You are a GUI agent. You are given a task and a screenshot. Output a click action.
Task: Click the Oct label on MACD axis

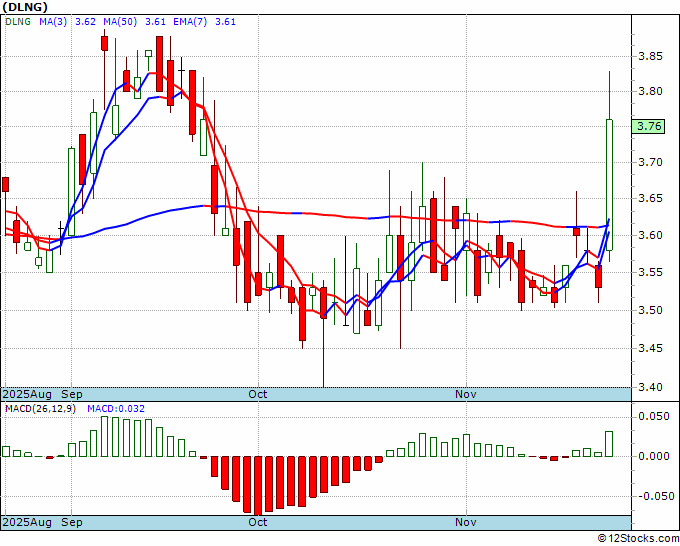click(x=258, y=522)
